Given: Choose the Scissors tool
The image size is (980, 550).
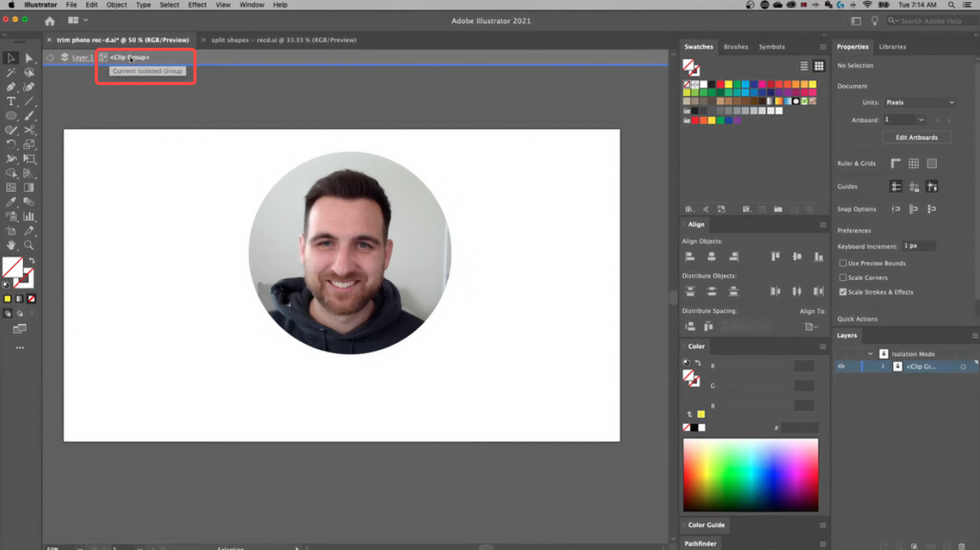Looking at the screenshot, I should pos(29,130).
